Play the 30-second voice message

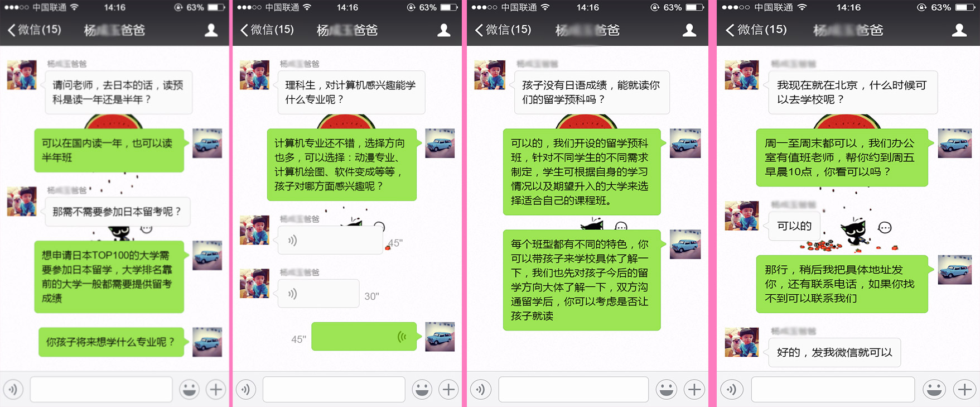click(318, 294)
